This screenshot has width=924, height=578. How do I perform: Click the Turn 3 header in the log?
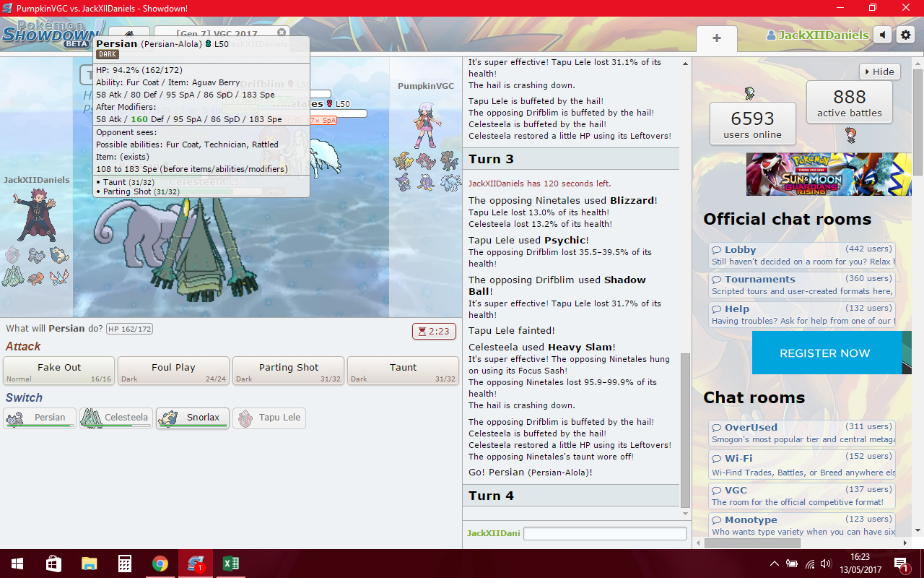tap(571, 159)
